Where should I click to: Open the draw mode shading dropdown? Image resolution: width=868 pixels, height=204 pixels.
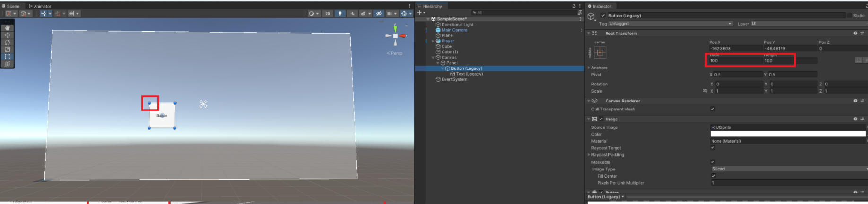pos(313,14)
